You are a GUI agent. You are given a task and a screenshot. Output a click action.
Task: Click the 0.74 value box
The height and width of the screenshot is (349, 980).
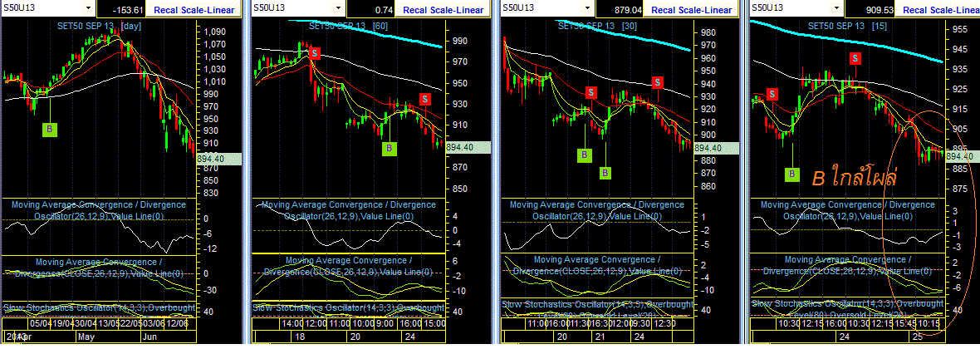point(372,10)
